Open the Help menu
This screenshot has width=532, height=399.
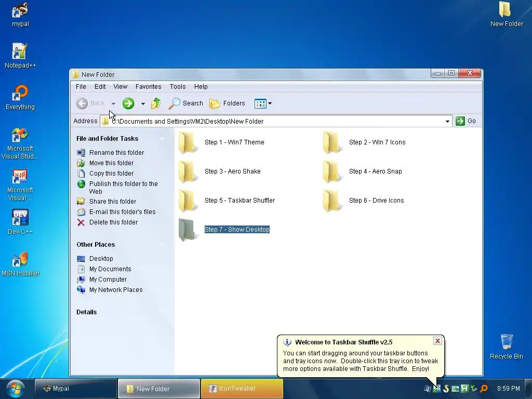[201, 87]
